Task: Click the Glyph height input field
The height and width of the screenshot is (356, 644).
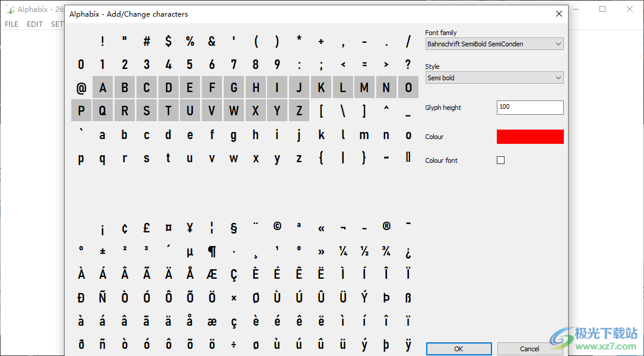Action: (x=530, y=108)
